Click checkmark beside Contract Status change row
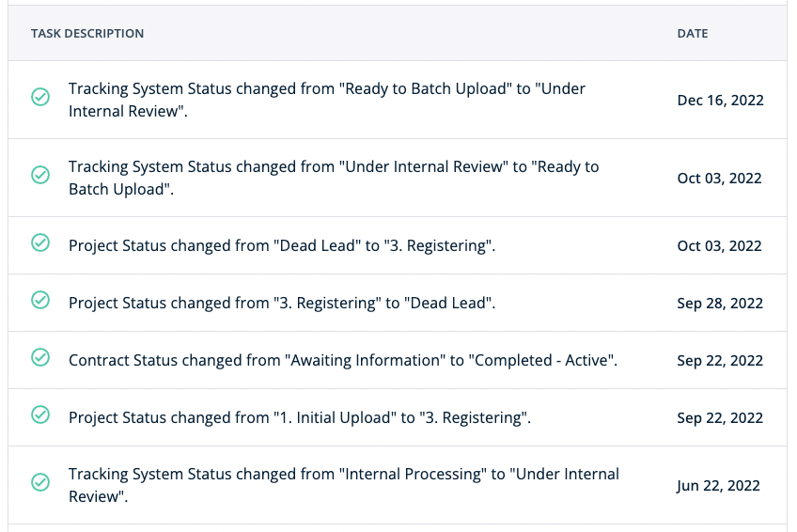Image resolution: width=797 pixels, height=532 pixels. point(40,357)
